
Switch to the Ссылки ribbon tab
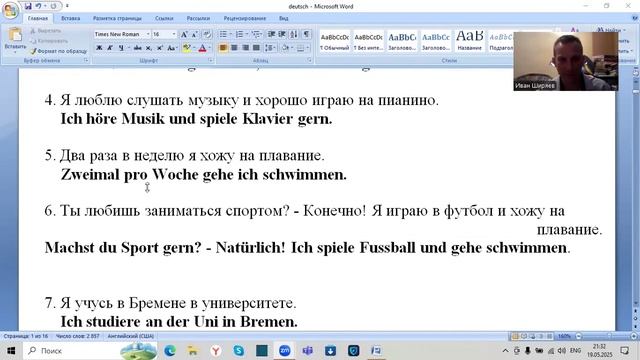point(164,18)
